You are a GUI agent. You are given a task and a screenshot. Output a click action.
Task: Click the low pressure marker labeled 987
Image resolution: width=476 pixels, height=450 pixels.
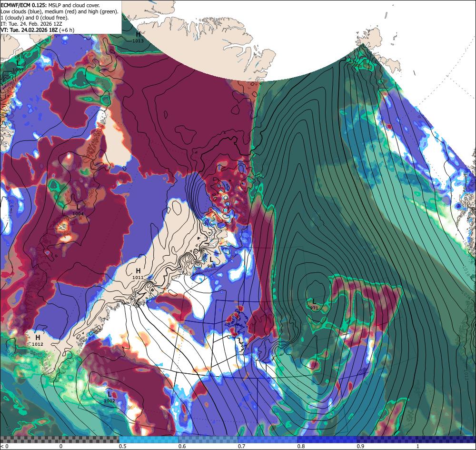coord(212,262)
